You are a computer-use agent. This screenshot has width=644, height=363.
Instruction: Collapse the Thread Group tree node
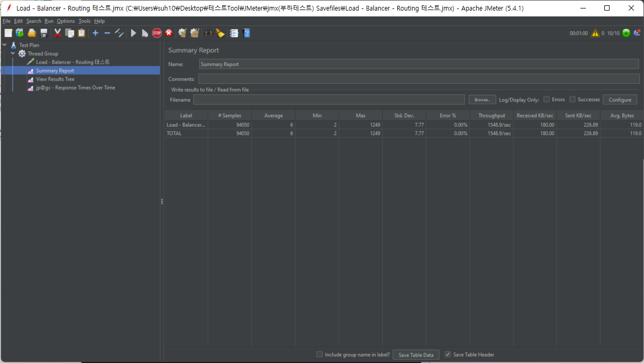(x=13, y=54)
